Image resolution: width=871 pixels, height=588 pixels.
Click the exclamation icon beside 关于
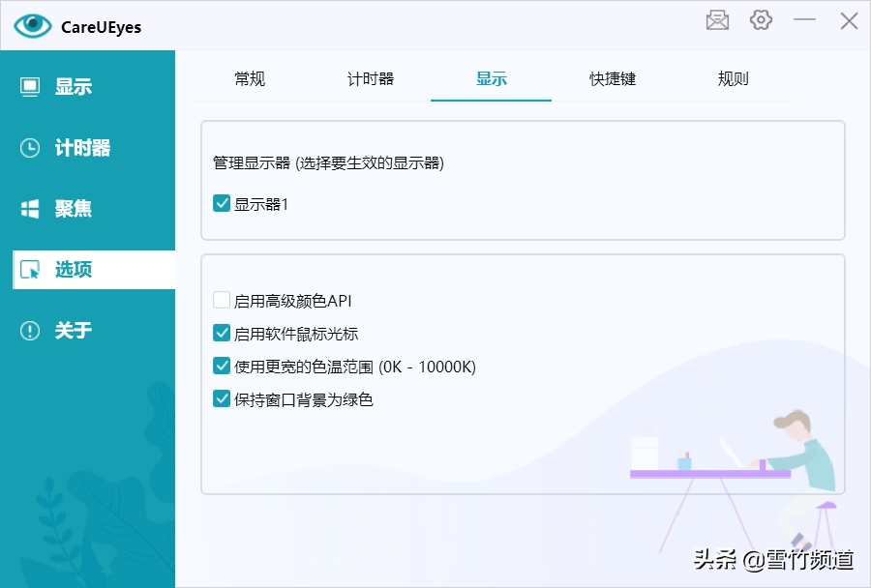coord(30,331)
